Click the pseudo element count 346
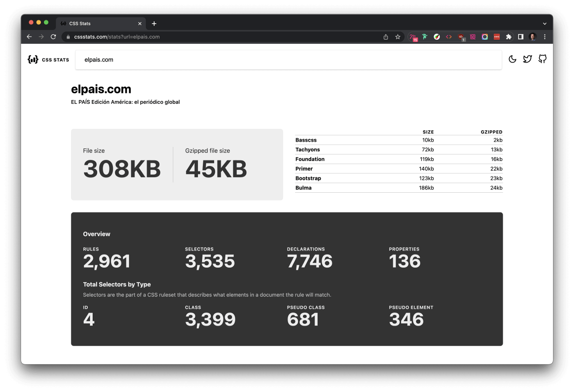 pyautogui.click(x=406, y=320)
